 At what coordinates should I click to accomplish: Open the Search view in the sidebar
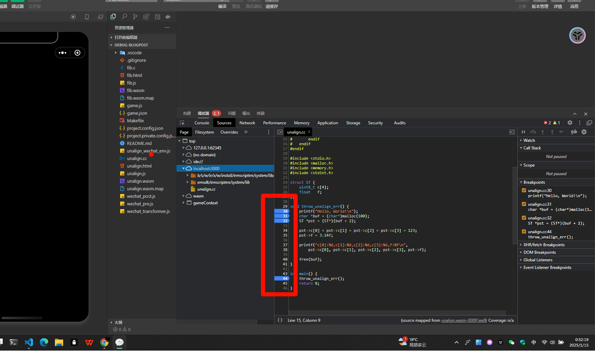124,16
